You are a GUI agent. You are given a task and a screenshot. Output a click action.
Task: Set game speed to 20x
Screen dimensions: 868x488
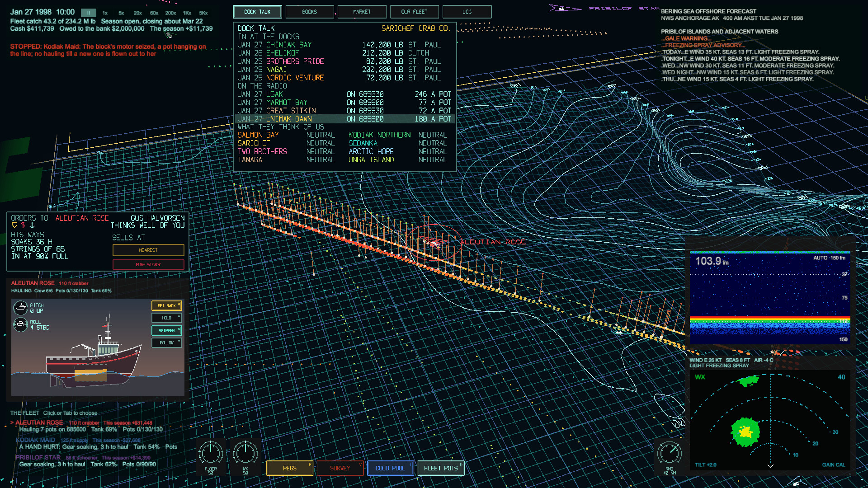point(138,13)
